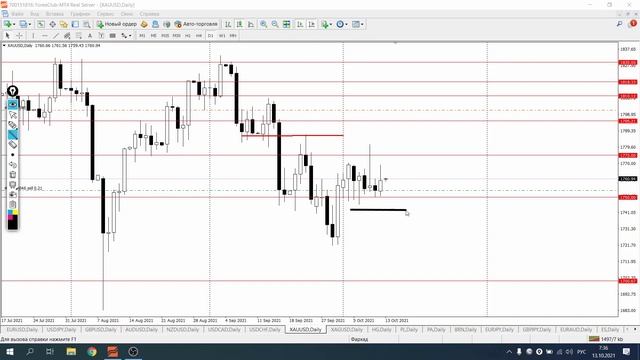
Task: Select the cursor arrow tool
Action: pyautogui.click(x=7, y=36)
